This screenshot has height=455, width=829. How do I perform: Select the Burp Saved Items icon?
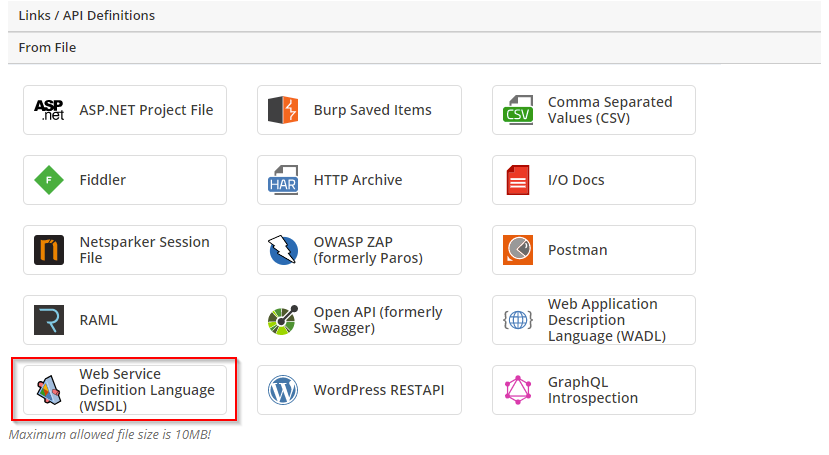click(283, 110)
